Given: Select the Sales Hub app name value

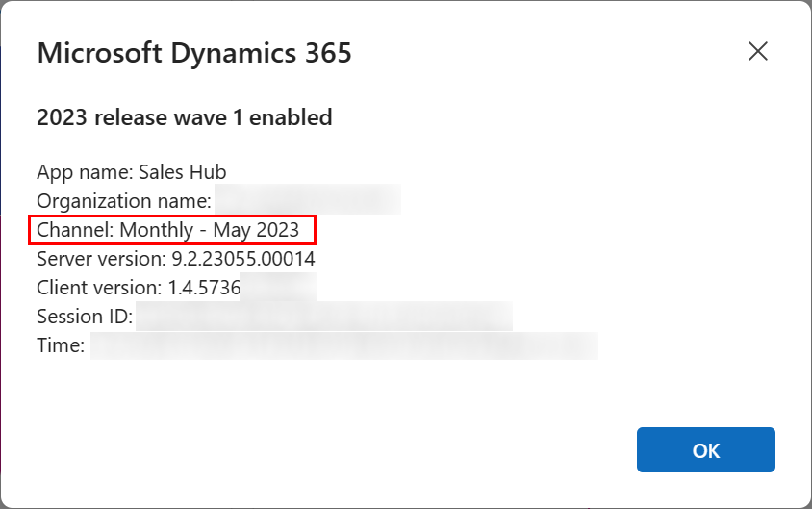Looking at the screenshot, I should (182, 172).
